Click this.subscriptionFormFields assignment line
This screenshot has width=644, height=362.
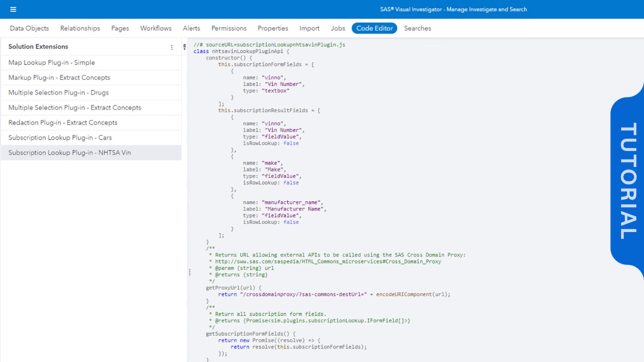pos(266,64)
